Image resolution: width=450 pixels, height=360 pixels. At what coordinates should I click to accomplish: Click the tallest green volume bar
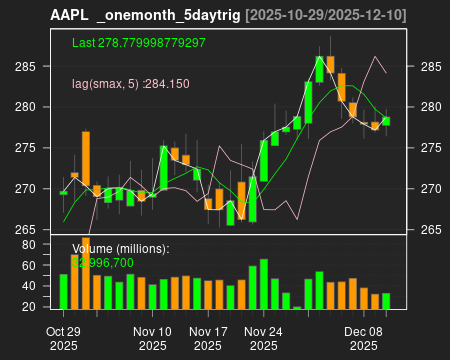click(x=264, y=284)
